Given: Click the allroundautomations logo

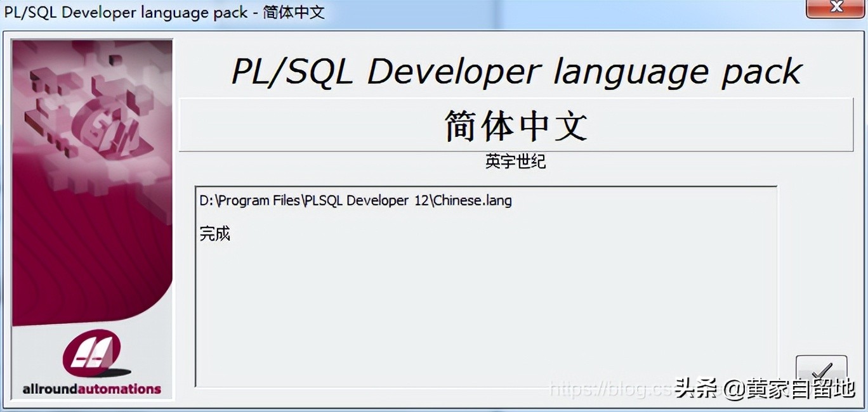Looking at the screenshot, I should pyautogui.click(x=92, y=364).
